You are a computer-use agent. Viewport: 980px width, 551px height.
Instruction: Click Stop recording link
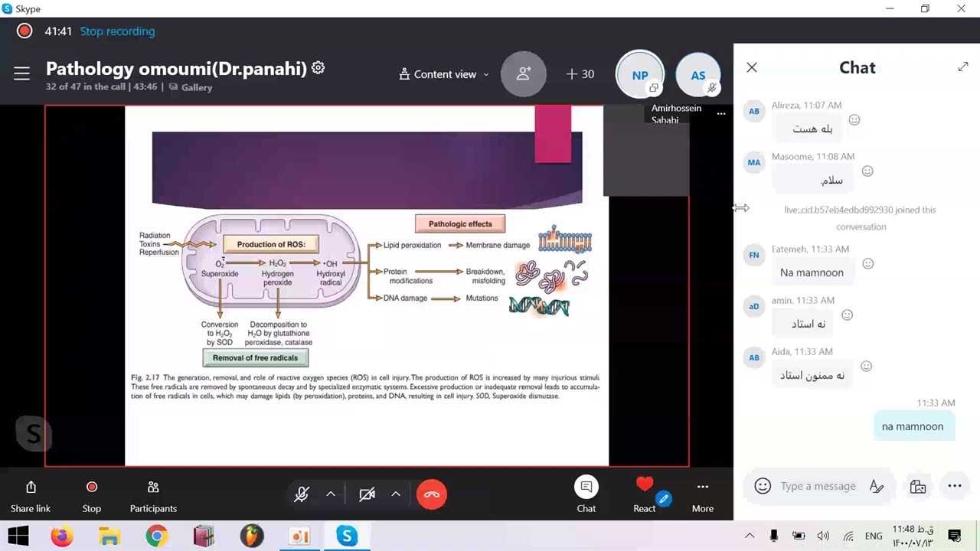tap(117, 31)
